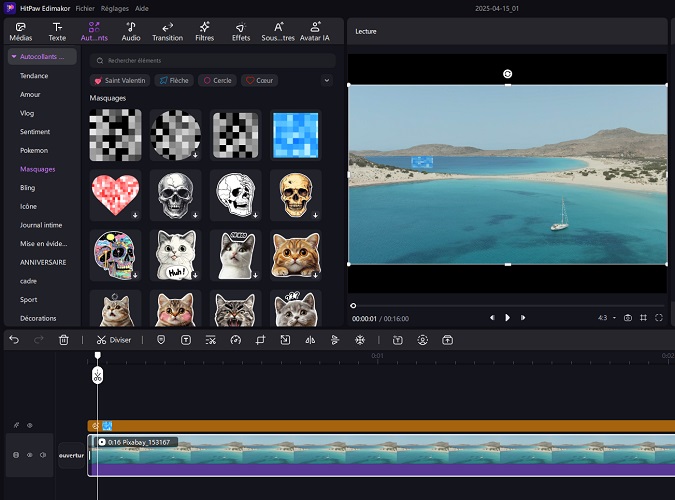This screenshot has width=675, height=500.
Task: Click the export upload box icon
Action: pos(447,340)
